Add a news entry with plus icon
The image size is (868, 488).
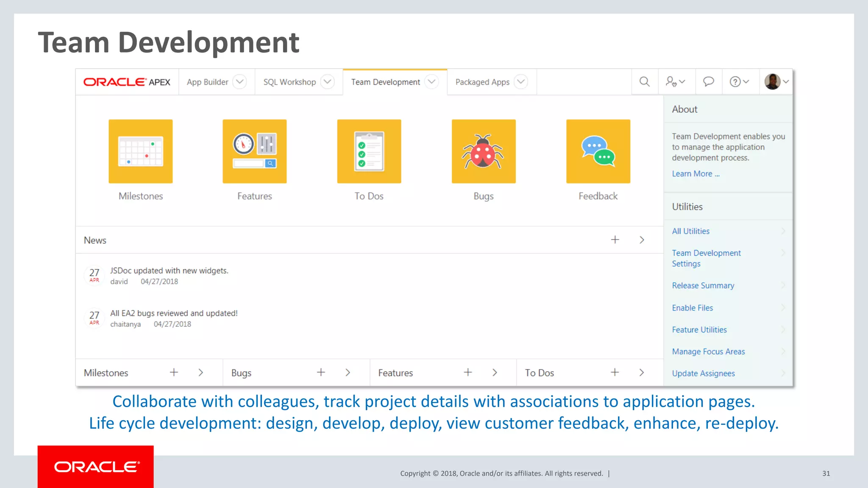pyautogui.click(x=615, y=240)
